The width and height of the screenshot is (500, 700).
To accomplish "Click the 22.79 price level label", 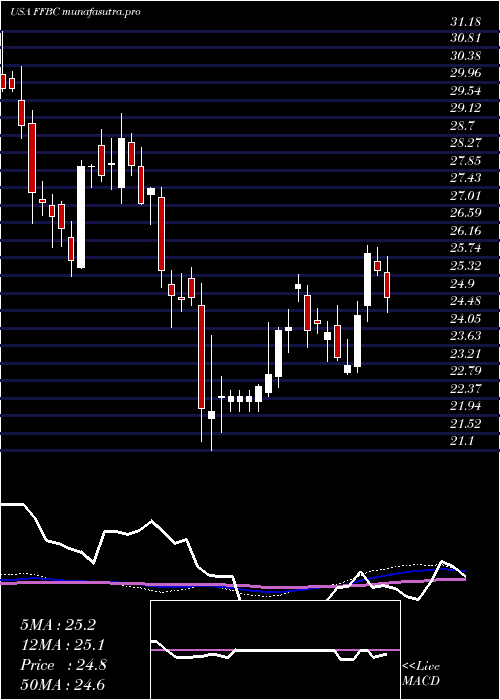I will (465, 371).
